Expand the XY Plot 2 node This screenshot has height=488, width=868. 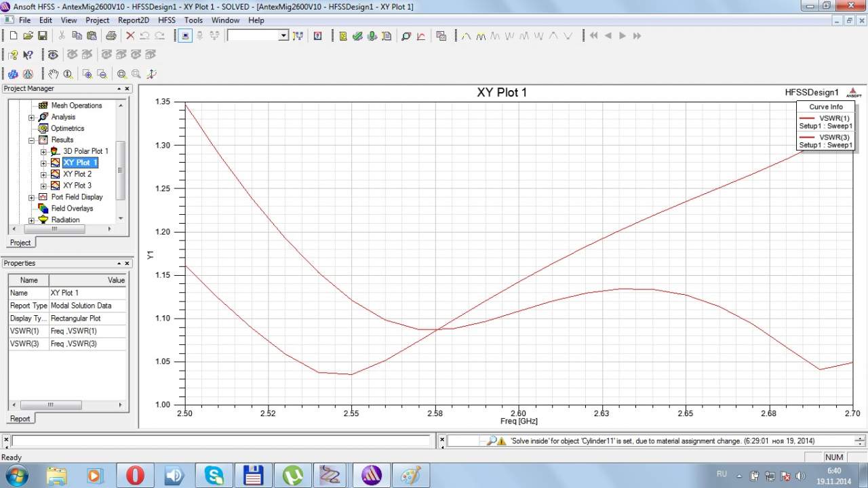click(x=43, y=174)
